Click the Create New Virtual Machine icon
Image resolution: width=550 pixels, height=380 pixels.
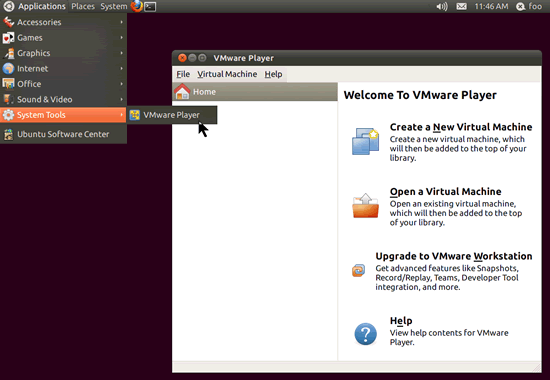click(x=365, y=141)
